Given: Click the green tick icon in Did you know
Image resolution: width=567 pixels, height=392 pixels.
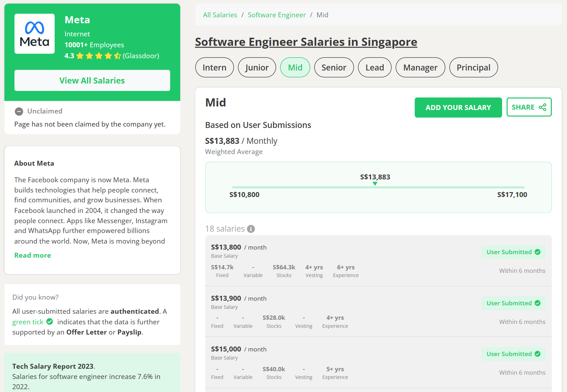Looking at the screenshot, I should point(49,321).
